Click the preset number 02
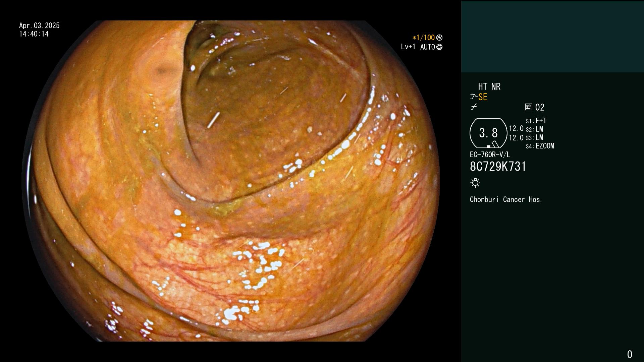This screenshot has width=644, height=362. (x=540, y=107)
